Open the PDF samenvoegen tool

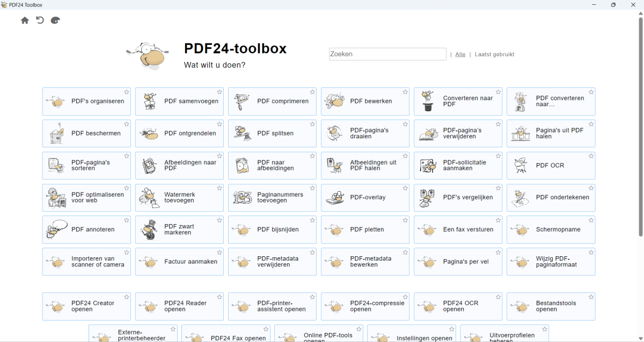coord(179,101)
